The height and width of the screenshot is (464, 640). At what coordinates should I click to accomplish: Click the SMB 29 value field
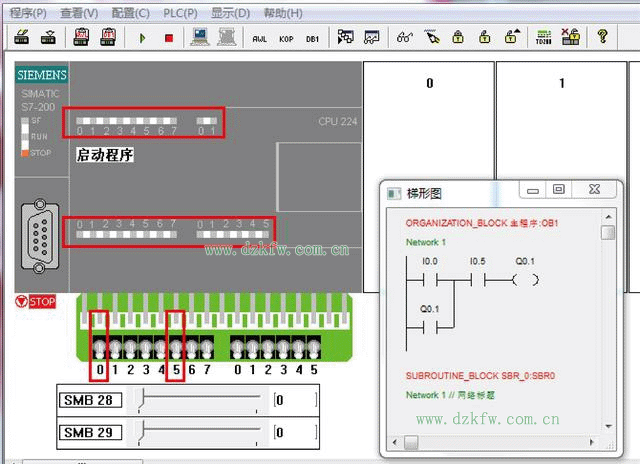[295, 433]
